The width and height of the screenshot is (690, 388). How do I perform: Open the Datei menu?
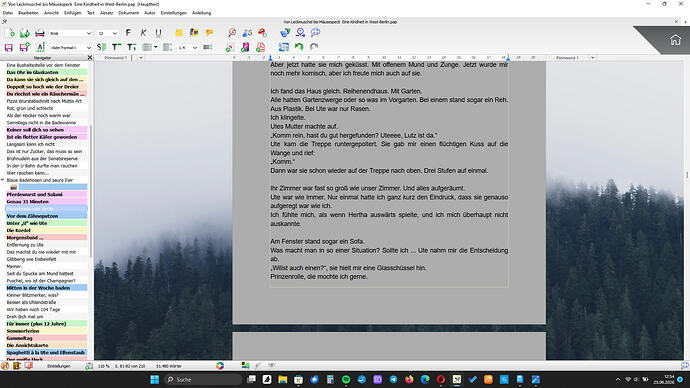pos(8,13)
